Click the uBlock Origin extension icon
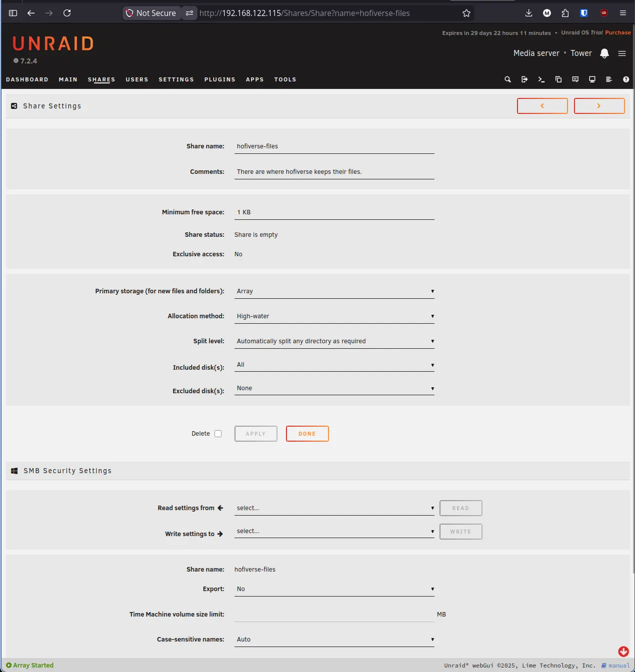Image resolution: width=635 pixels, height=672 pixels. click(x=604, y=13)
